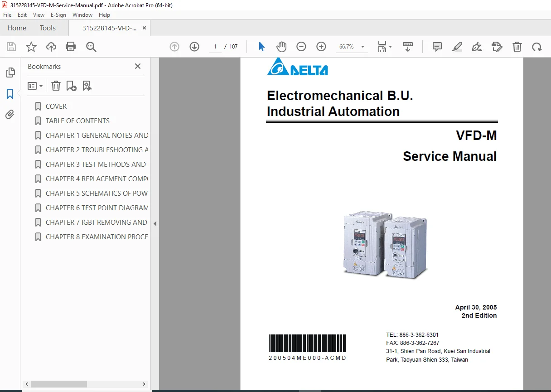Open CHAPTER 4 REPLACEMENT bookmark
The height and width of the screenshot is (392, 551).
click(x=97, y=179)
